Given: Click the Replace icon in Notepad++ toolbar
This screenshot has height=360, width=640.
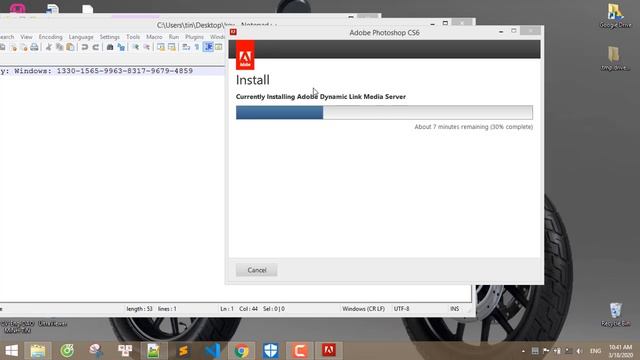Looking at the screenshot, I should coord(121,47).
